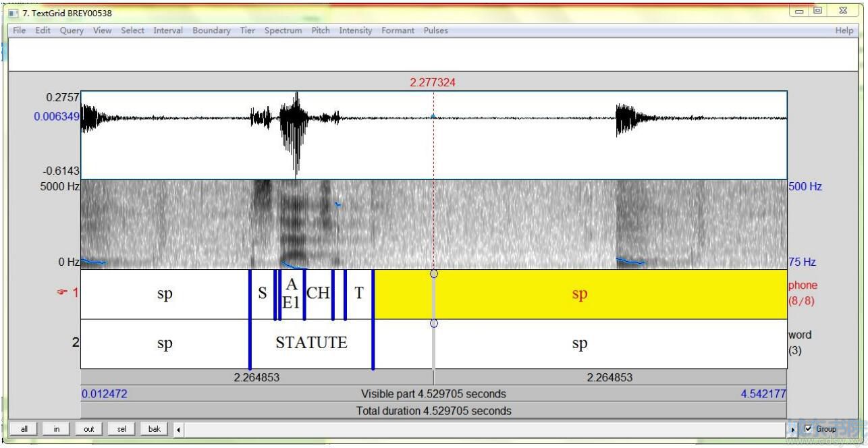Click the 'in' zoom button
This screenshot has width=868, height=448.
(57, 429)
